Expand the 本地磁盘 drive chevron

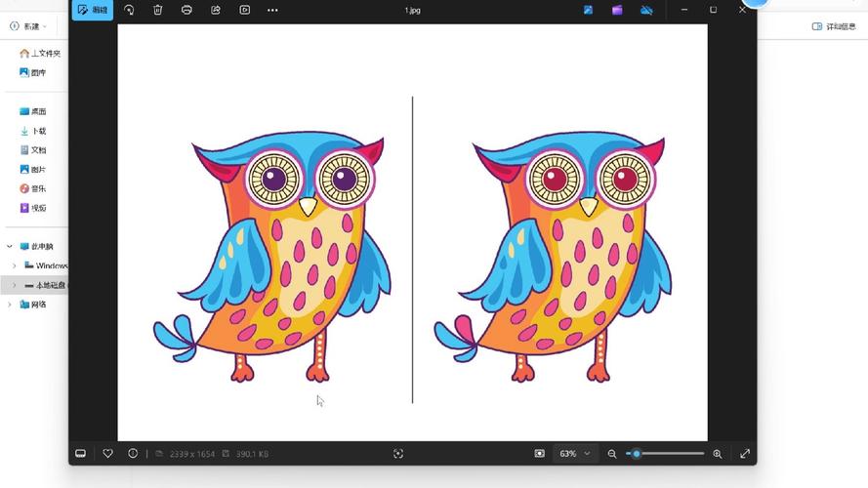15,286
